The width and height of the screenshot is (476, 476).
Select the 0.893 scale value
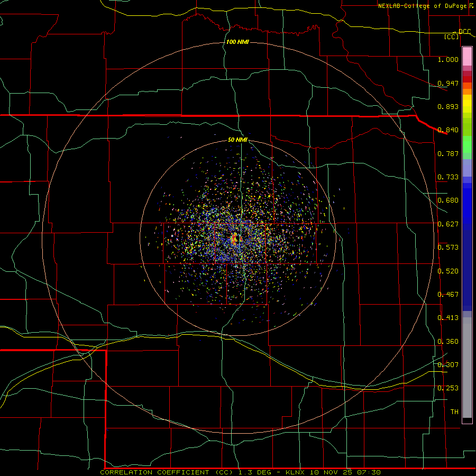click(x=448, y=106)
